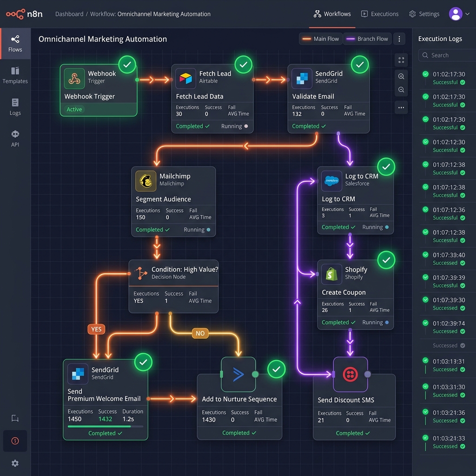This screenshot has height=476, width=476.
Task: Click the Active badge on Webhook Trigger
Action: [x=74, y=109]
